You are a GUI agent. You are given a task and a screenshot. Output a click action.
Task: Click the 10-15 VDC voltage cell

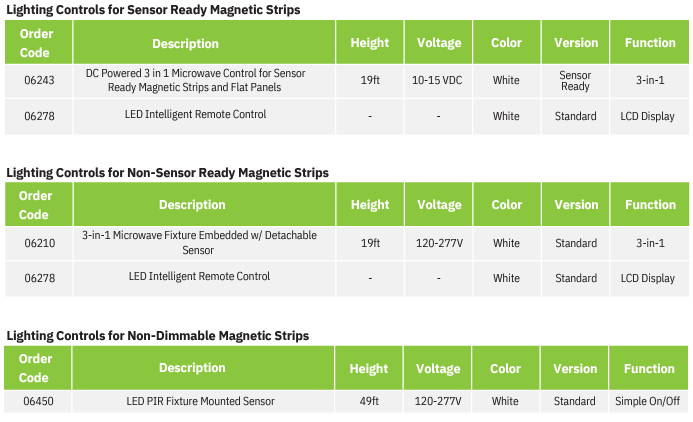pyautogui.click(x=437, y=80)
